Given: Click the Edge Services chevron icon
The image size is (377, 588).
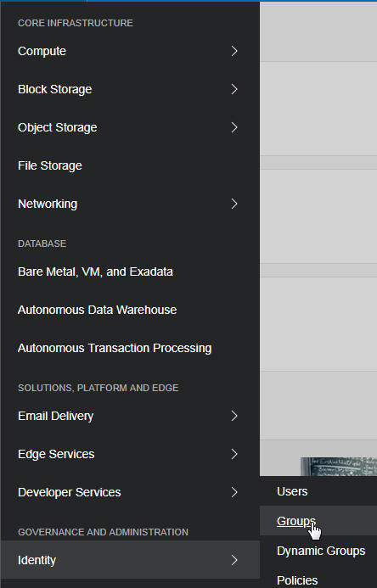Looking at the screenshot, I should [234, 454].
